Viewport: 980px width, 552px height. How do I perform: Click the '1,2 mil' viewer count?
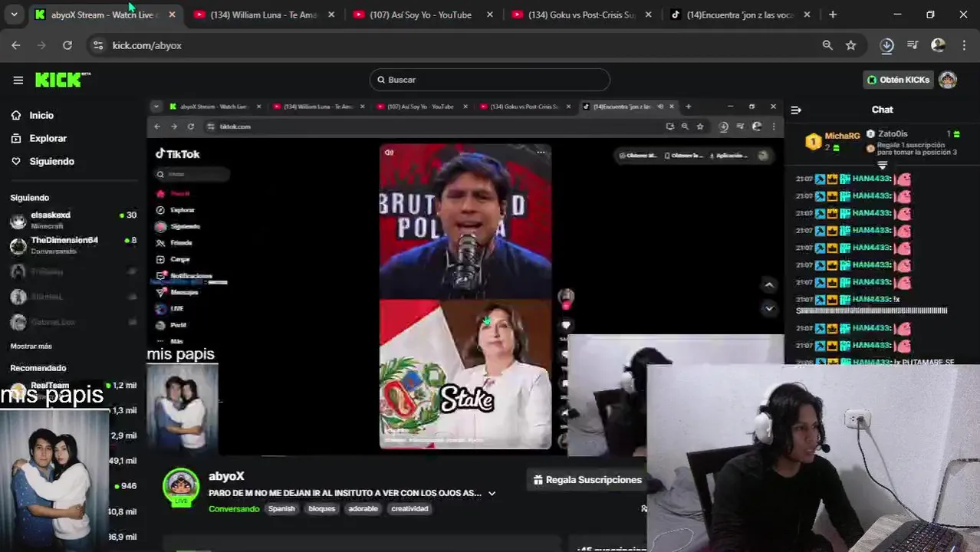point(124,386)
